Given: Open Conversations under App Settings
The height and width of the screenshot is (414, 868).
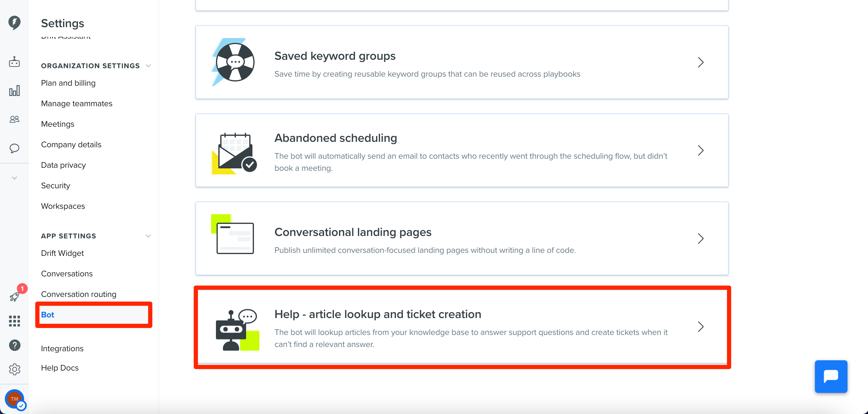Looking at the screenshot, I should point(67,274).
